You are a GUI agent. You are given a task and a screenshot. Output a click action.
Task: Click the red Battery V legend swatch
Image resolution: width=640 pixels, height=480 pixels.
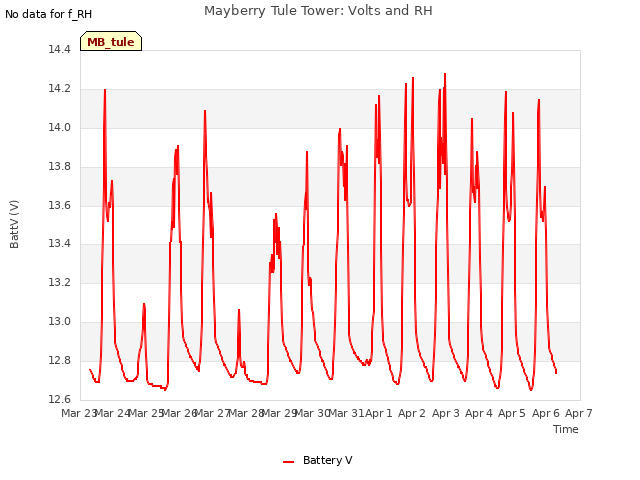pos(289,462)
